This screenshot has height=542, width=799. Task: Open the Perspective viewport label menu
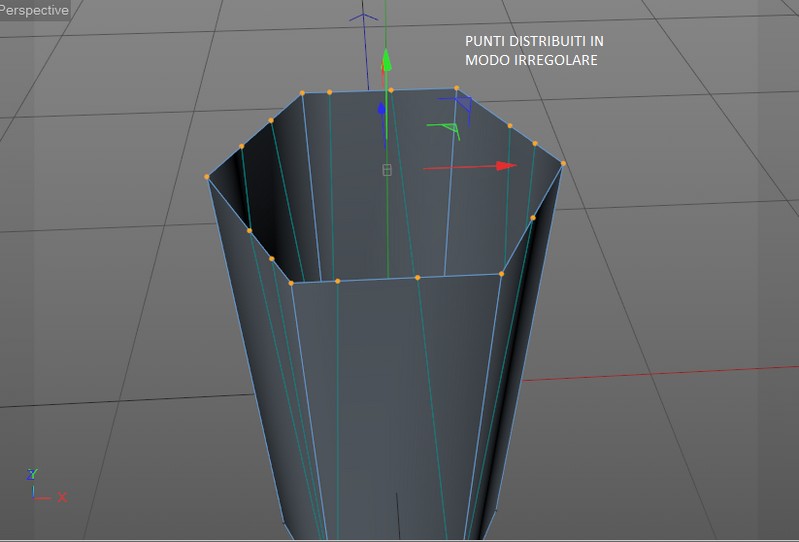click(34, 10)
